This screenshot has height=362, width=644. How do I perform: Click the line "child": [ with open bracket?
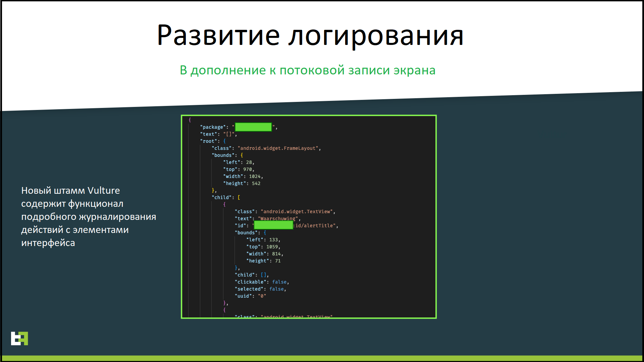point(226,197)
